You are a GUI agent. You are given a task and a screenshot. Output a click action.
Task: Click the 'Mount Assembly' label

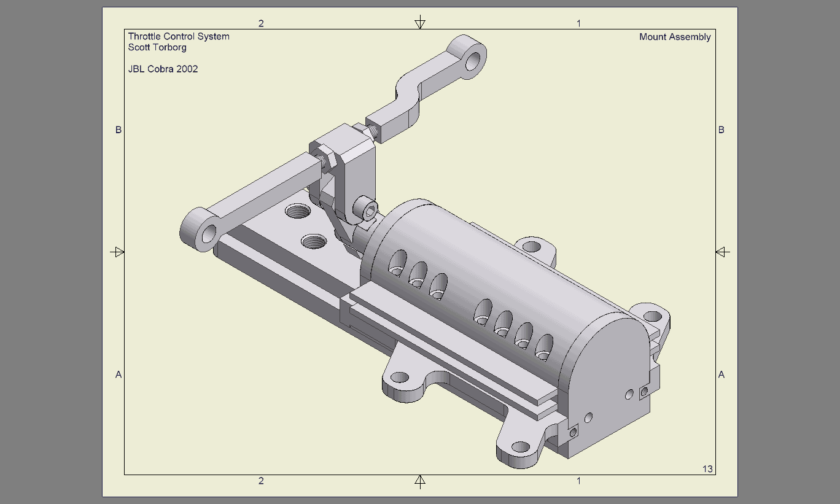coord(675,37)
